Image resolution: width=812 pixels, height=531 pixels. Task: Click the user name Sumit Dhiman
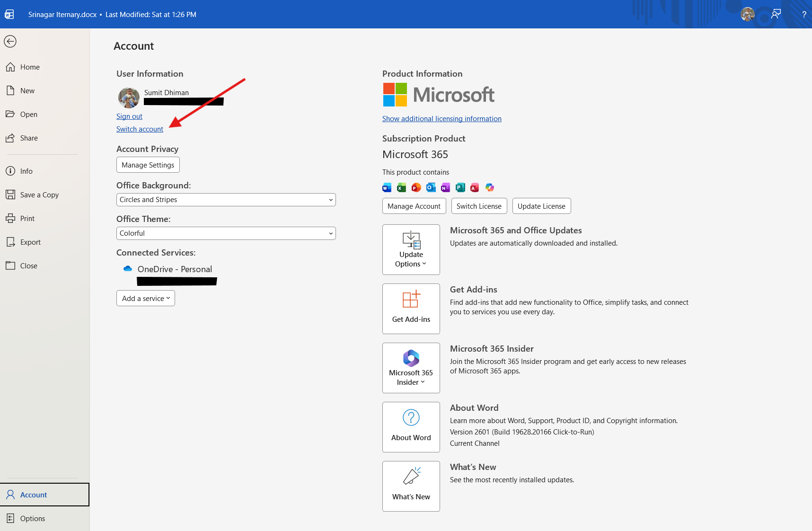[x=167, y=93]
